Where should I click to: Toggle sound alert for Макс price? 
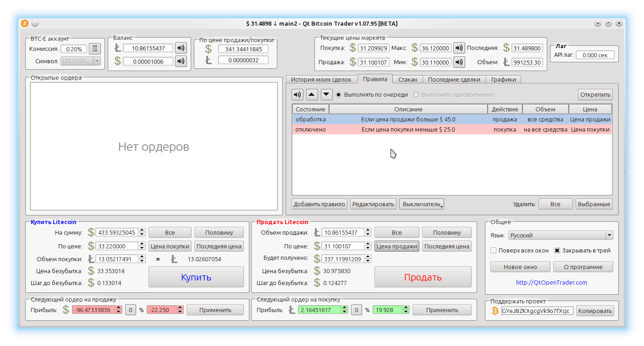[459, 48]
